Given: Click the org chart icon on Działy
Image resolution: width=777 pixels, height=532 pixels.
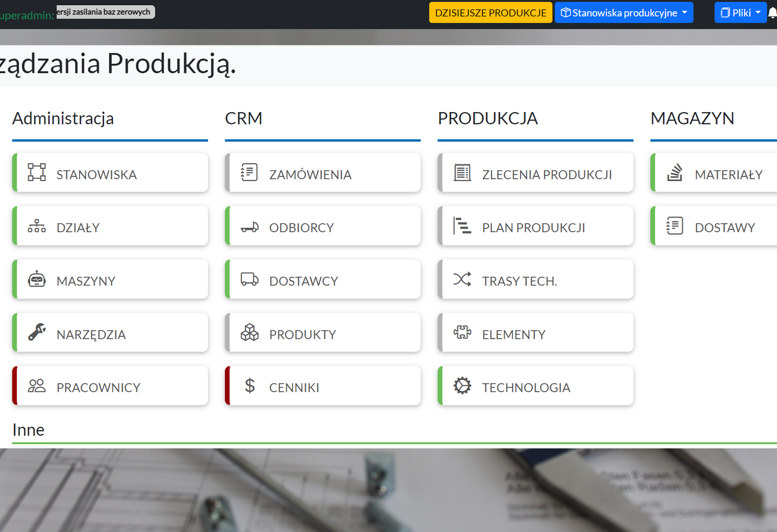Looking at the screenshot, I should tap(37, 226).
